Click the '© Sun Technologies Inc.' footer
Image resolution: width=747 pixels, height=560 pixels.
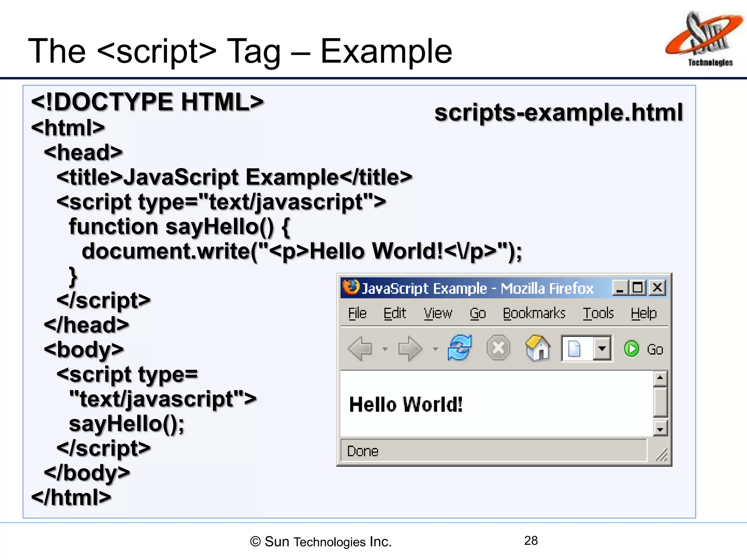coord(321,542)
